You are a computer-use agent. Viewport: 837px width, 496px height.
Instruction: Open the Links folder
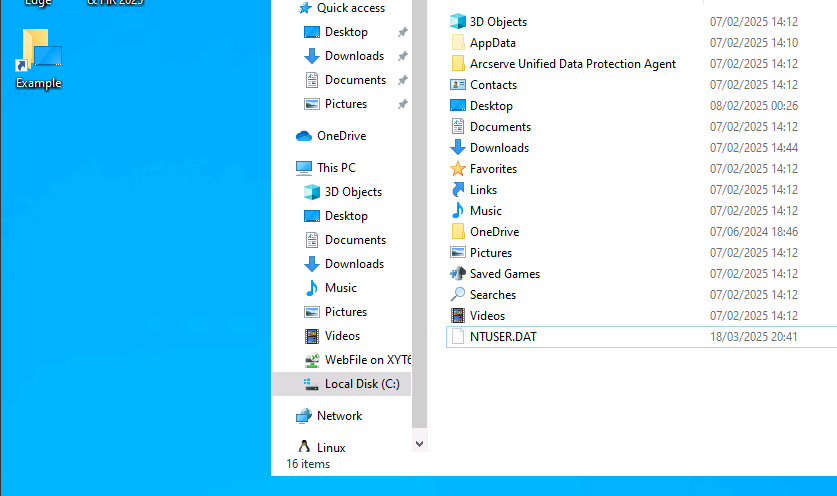click(483, 190)
